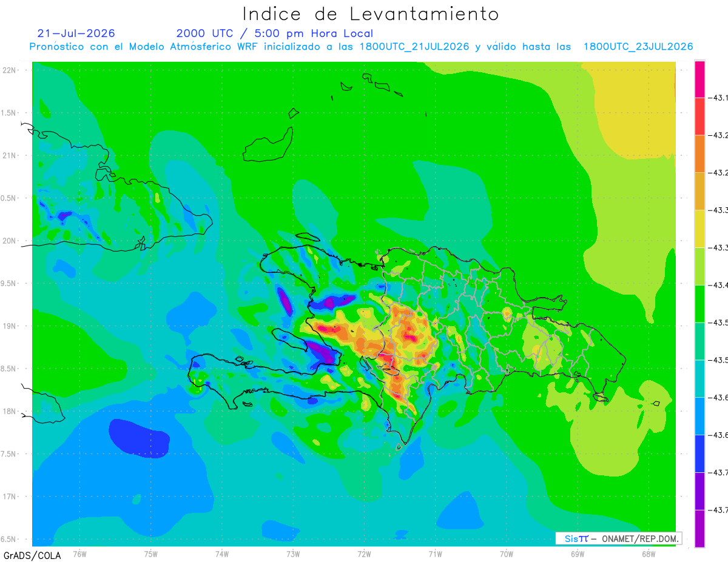
Task: Click the bright yellow legend swatch
Action: 699,228
